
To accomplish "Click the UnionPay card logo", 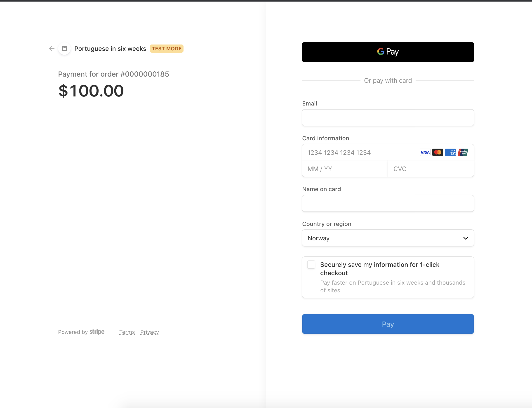I will pyautogui.click(x=463, y=152).
